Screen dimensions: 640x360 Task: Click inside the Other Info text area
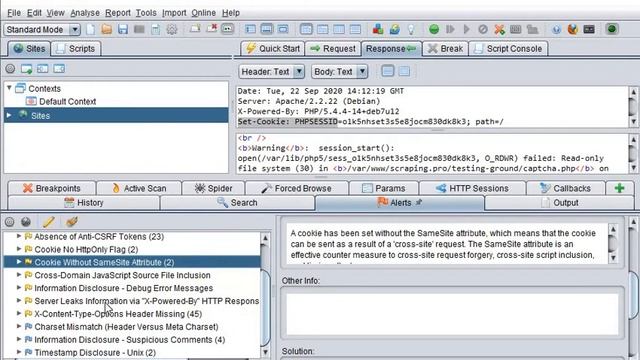click(x=452, y=313)
